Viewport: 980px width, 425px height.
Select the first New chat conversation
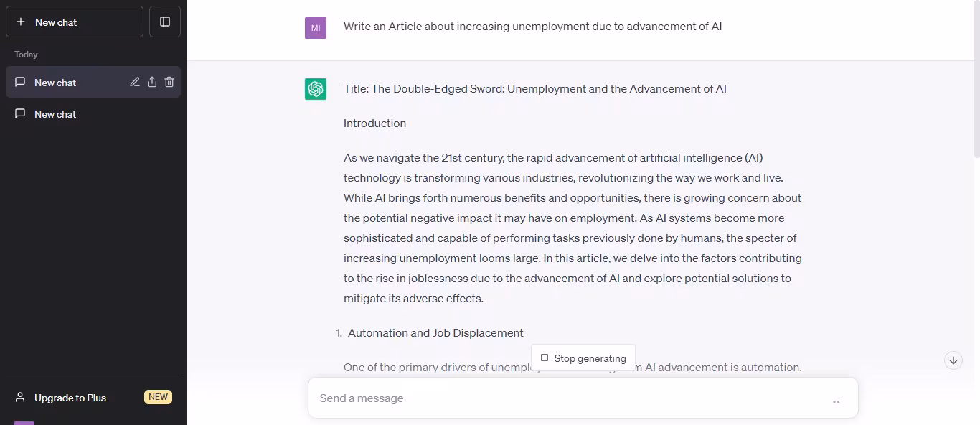[x=55, y=83]
